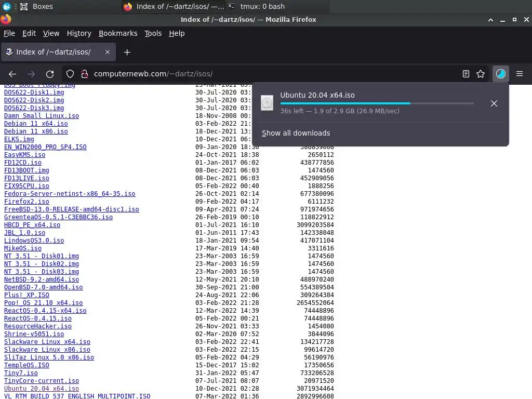This screenshot has height=399, width=532.
Task: Click the date 15-Dec-2017 15:02
Action: tap(227, 365)
